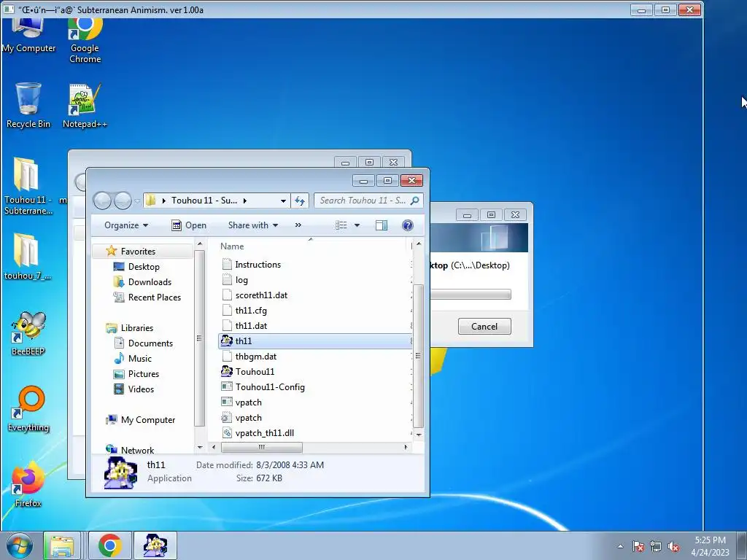Select thbgm.dat file

(x=256, y=356)
